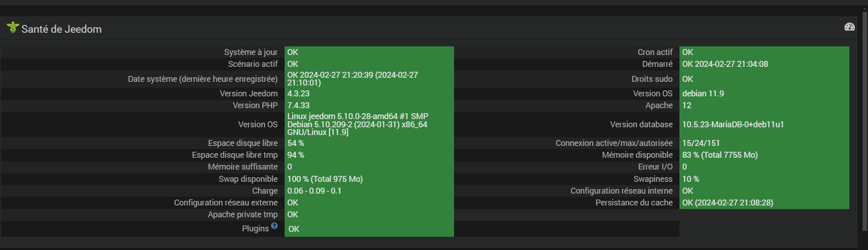
Task: Click the Santé de Jeedom medical icon
Action: (13, 28)
